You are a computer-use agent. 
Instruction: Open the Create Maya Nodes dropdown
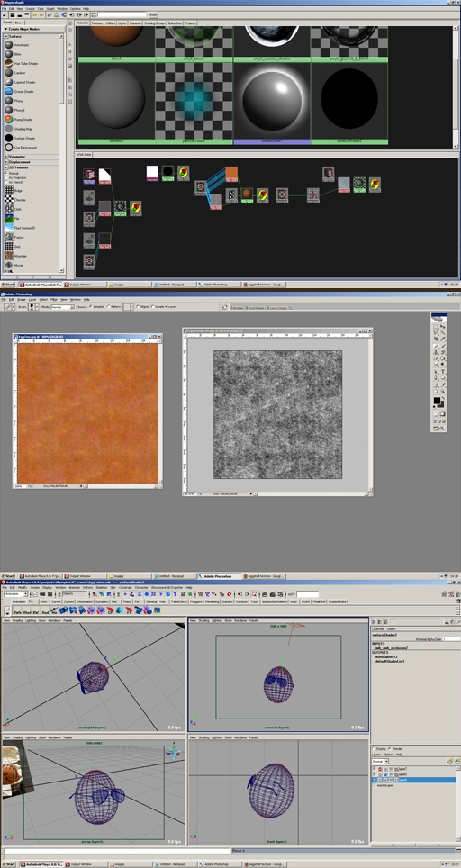[x=32, y=29]
